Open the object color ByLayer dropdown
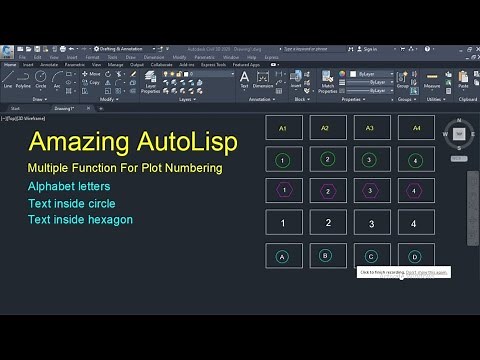This screenshot has width=480, height=360. (x=392, y=74)
